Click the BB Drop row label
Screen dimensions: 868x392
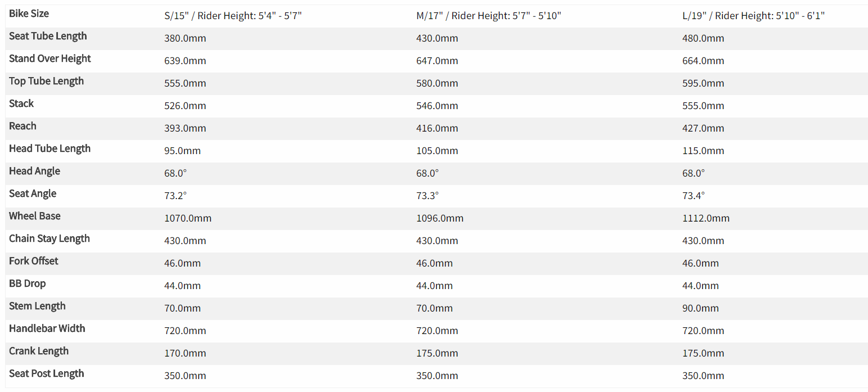(x=27, y=283)
